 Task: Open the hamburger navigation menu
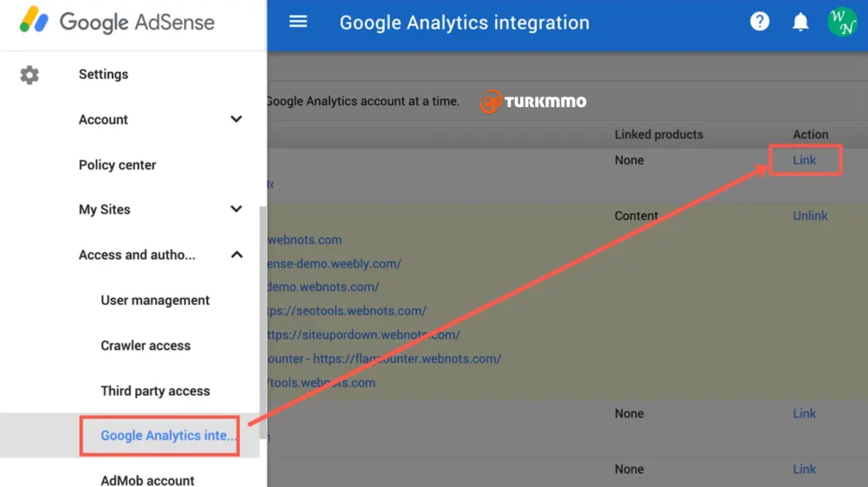click(x=298, y=22)
